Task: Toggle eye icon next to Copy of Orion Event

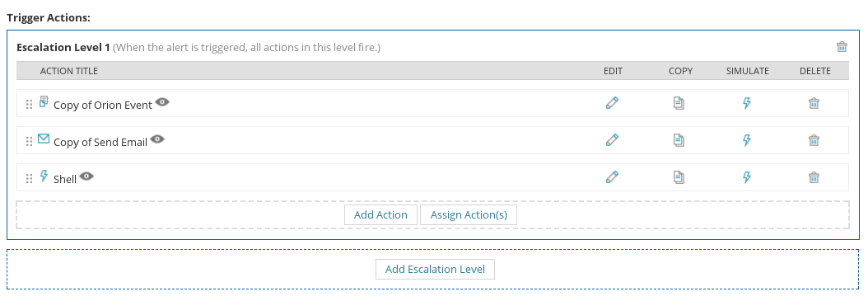Action: pos(162,102)
